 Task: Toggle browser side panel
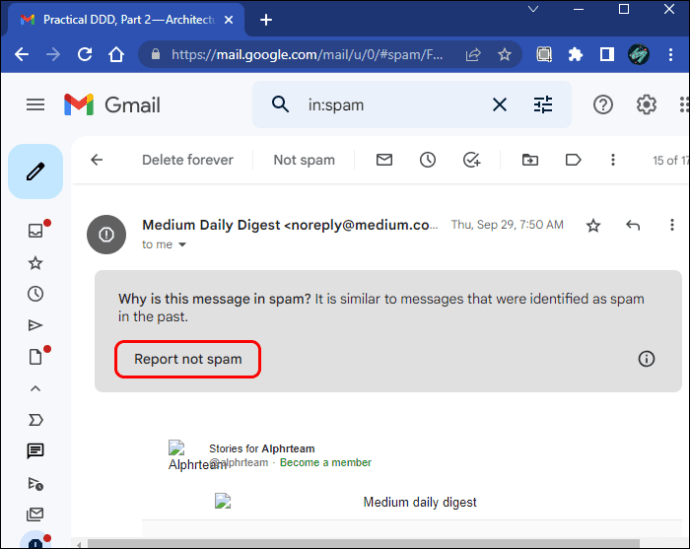click(x=607, y=55)
